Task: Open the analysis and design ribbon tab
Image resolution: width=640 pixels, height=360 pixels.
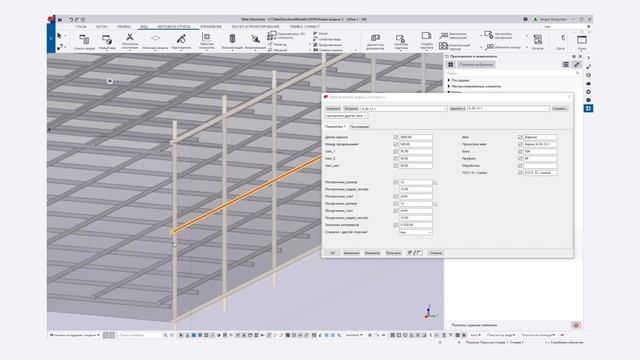Action: [256, 27]
